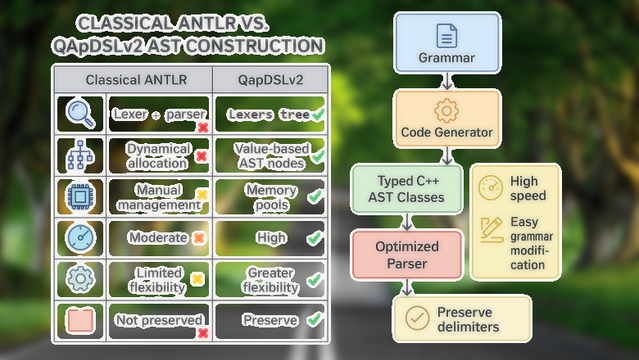Click the green check next to High

click(315, 238)
